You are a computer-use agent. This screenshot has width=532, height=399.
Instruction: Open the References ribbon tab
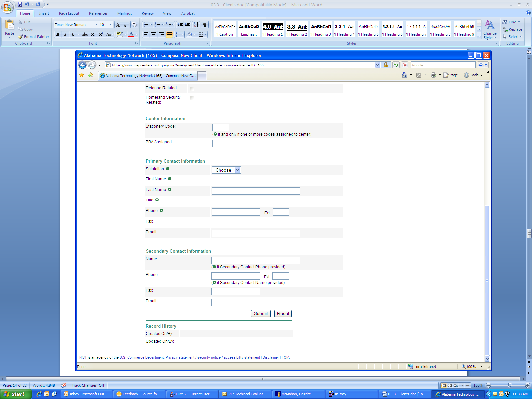(98, 13)
